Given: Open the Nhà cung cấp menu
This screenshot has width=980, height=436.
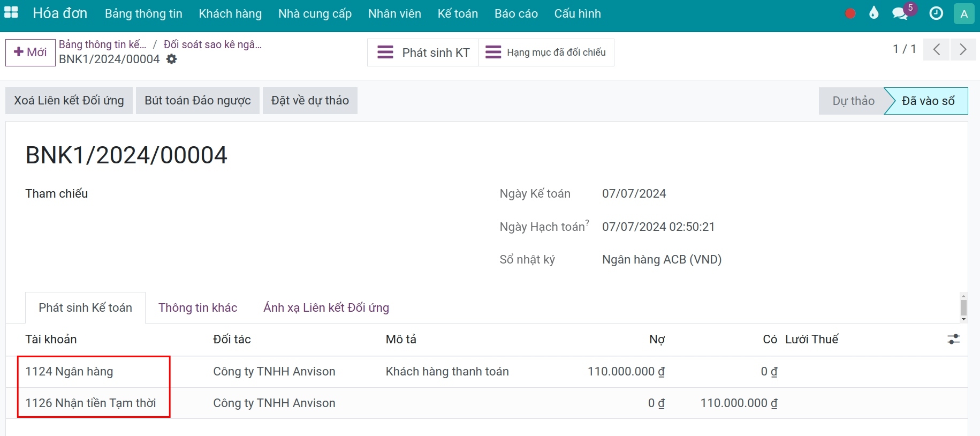Looking at the screenshot, I should tap(315, 14).
